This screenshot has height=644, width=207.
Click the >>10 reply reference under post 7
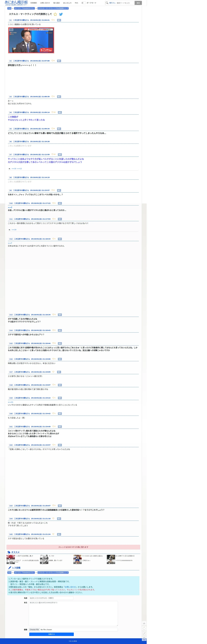[x=14, y=169]
